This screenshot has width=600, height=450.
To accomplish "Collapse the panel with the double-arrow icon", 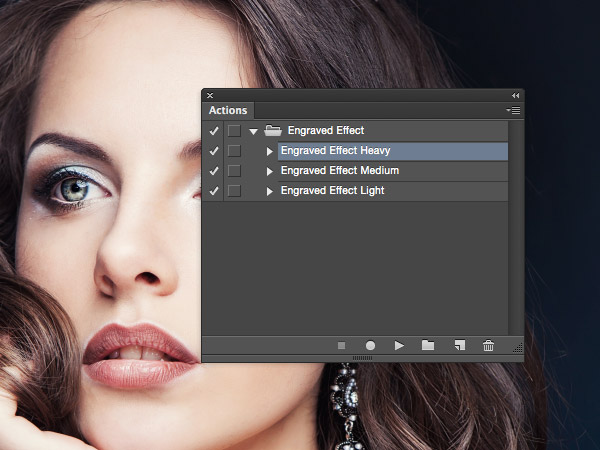I will pos(515,95).
